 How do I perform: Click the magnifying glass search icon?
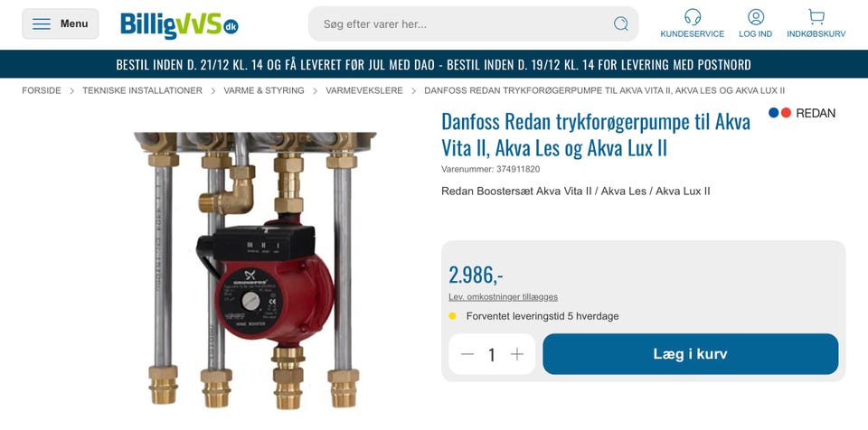point(621,23)
